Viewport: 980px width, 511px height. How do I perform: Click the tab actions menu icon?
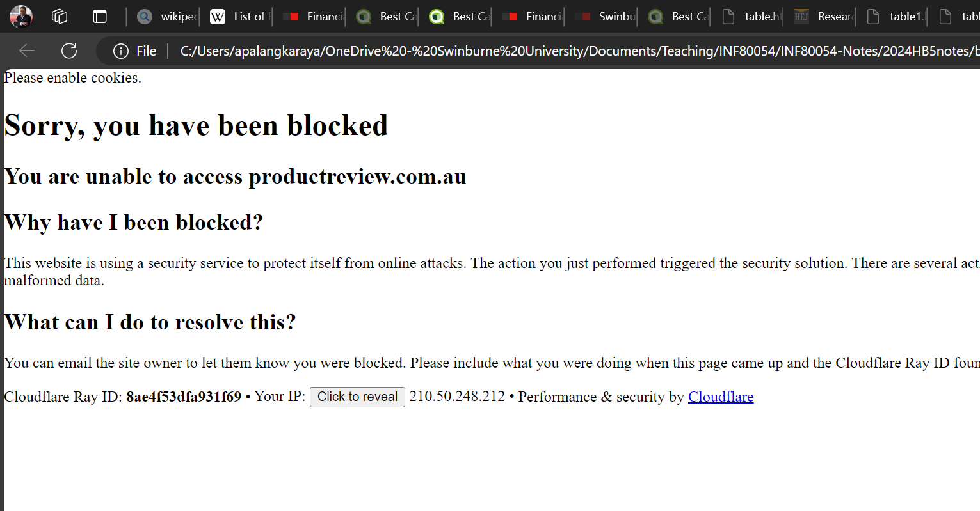coord(100,17)
